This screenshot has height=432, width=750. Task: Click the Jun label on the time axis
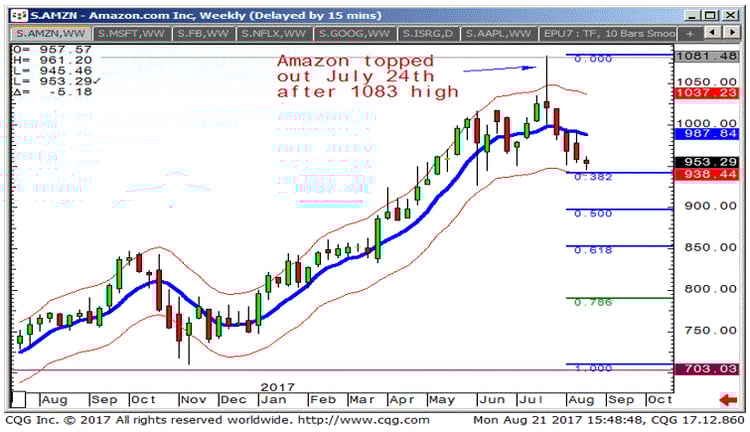pos(492,400)
